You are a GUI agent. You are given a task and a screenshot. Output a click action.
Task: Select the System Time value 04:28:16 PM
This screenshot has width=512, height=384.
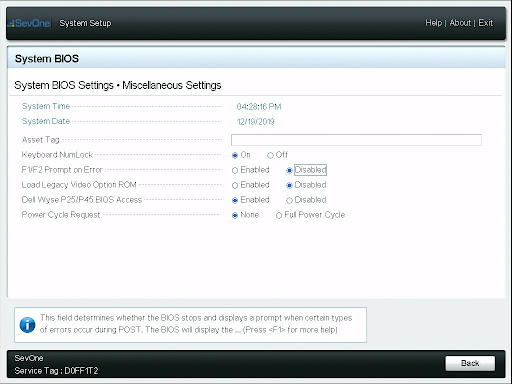[x=259, y=107]
